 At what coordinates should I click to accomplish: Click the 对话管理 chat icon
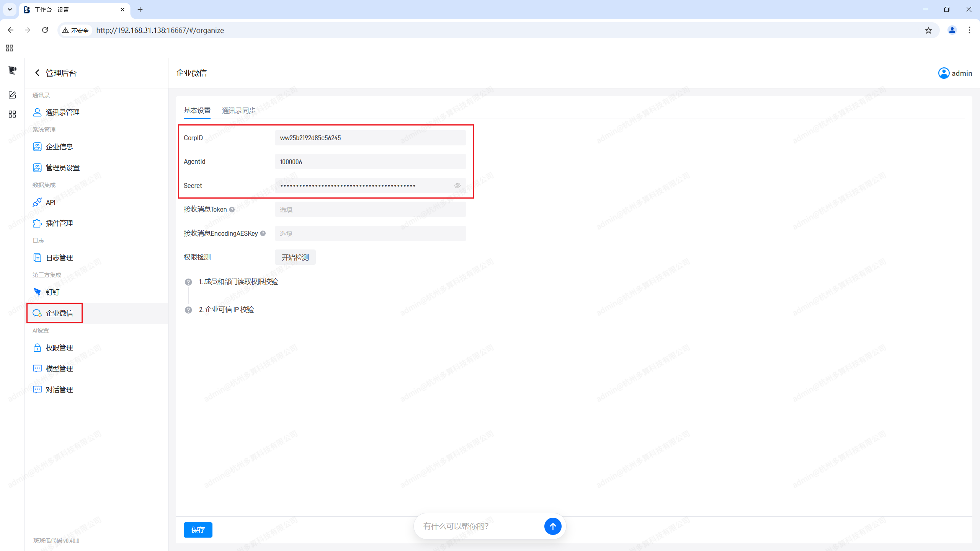pos(37,390)
